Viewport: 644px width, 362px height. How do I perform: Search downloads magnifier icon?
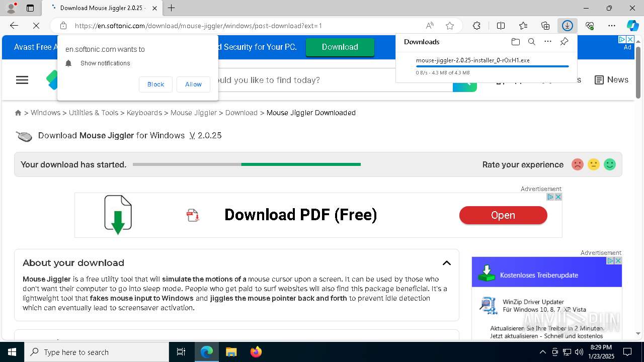pyautogui.click(x=531, y=42)
